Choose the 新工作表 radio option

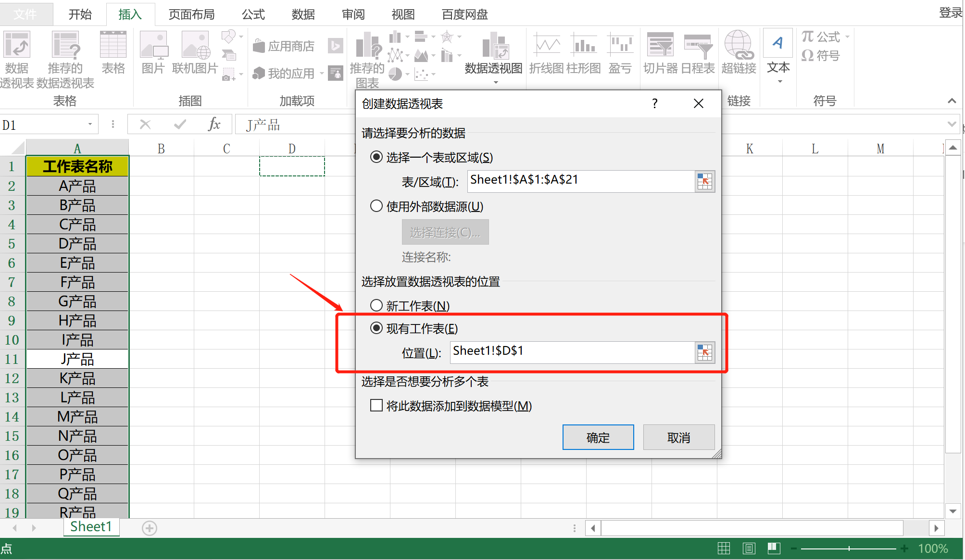click(x=376, y=305)
